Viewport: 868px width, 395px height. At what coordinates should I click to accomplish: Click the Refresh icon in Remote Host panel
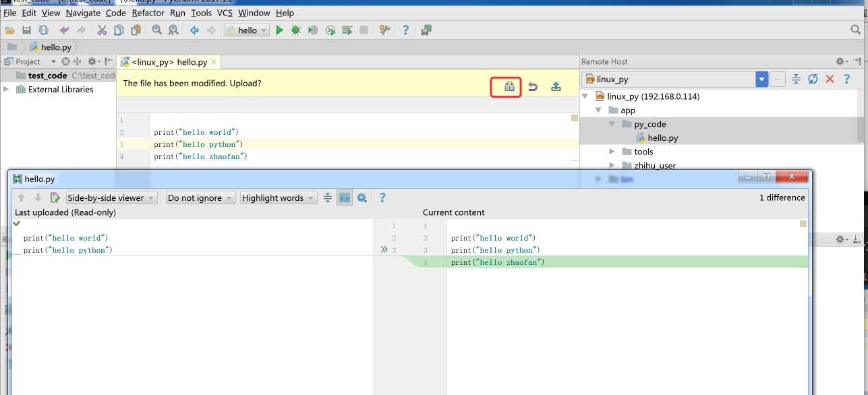813,80
